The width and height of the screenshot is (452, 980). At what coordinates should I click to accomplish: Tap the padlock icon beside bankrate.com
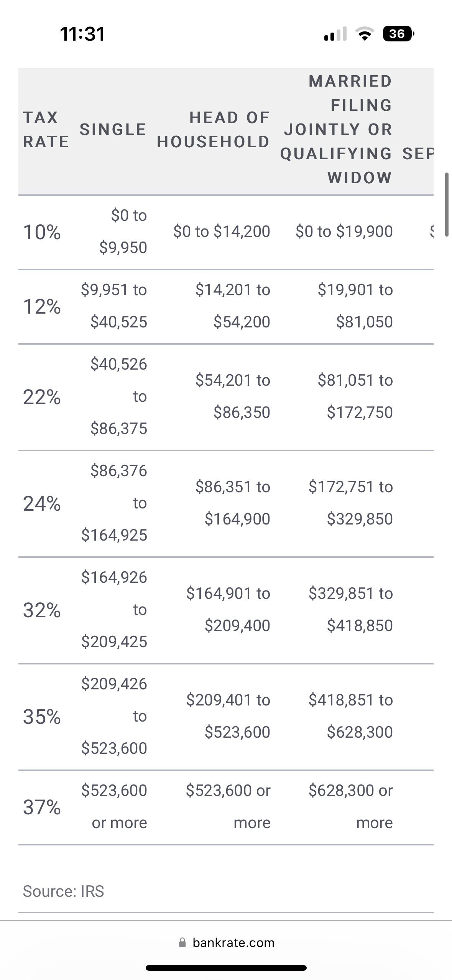tap(182, 942)
